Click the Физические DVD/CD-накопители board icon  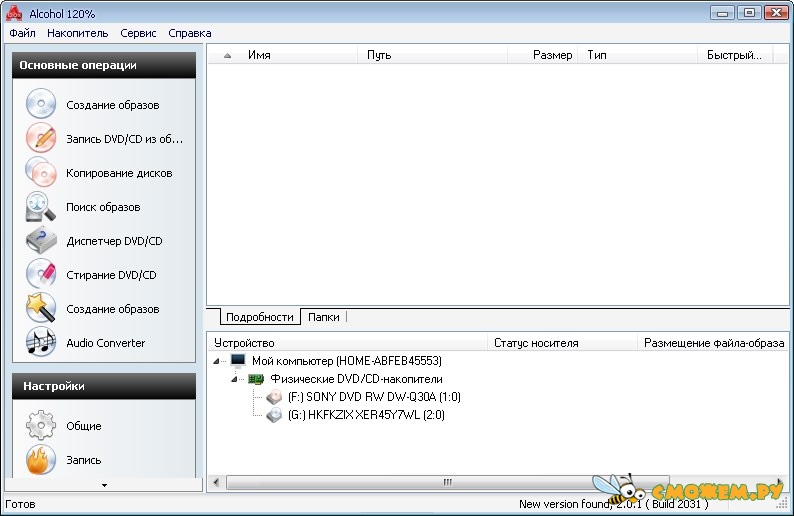256,379
